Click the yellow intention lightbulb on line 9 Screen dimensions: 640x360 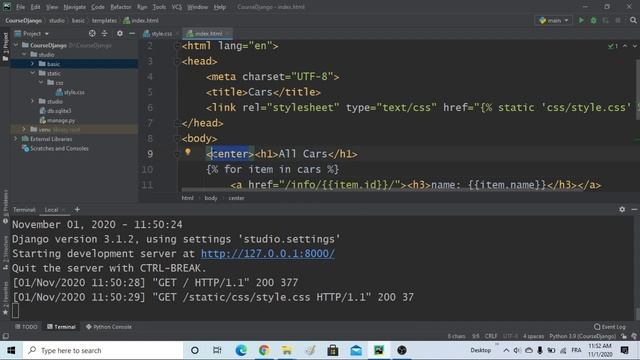click(188, 152)
